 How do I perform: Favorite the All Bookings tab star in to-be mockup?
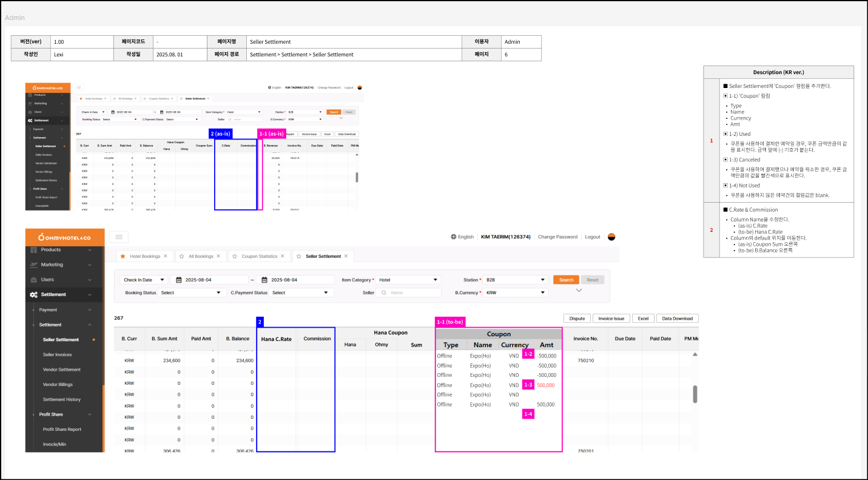click(183, 256)
